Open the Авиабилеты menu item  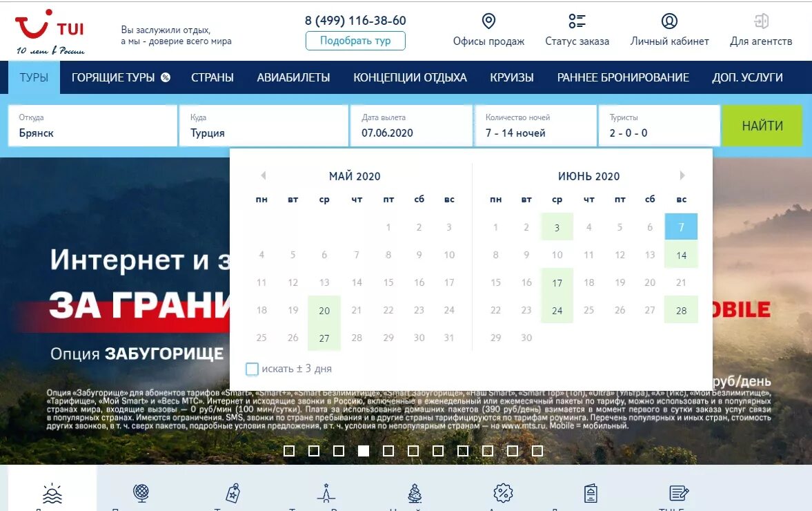coord(294,78)
